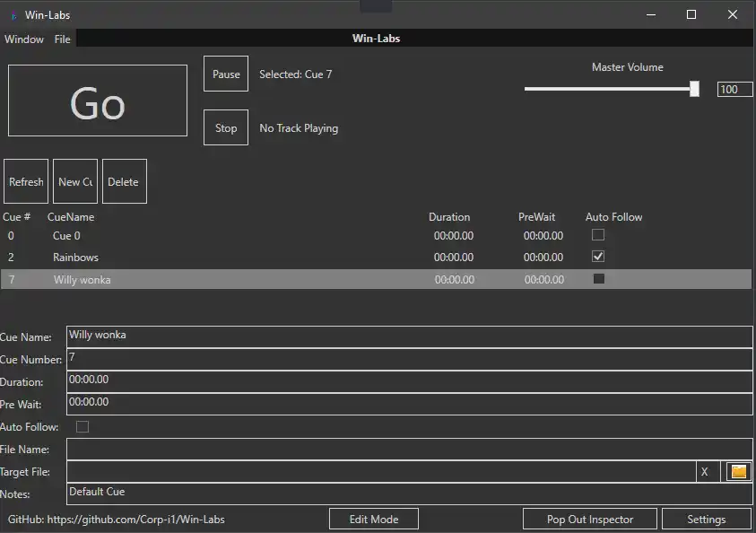Enable Auto Follow for Cue 0
Image resolution: width=756 pixels, height=533 pixels.
pyautogui.click(x=598, y=235)
